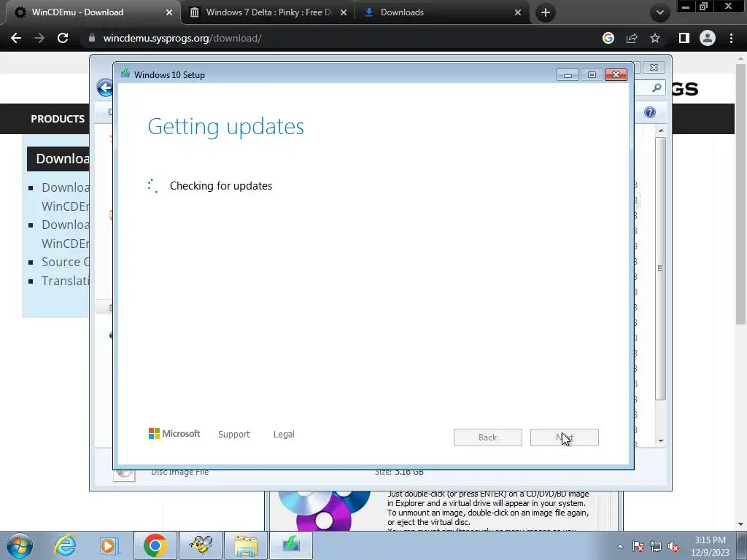
Task: Switch to Windows 7 Delta tab
Action: [x=268, y=12]
